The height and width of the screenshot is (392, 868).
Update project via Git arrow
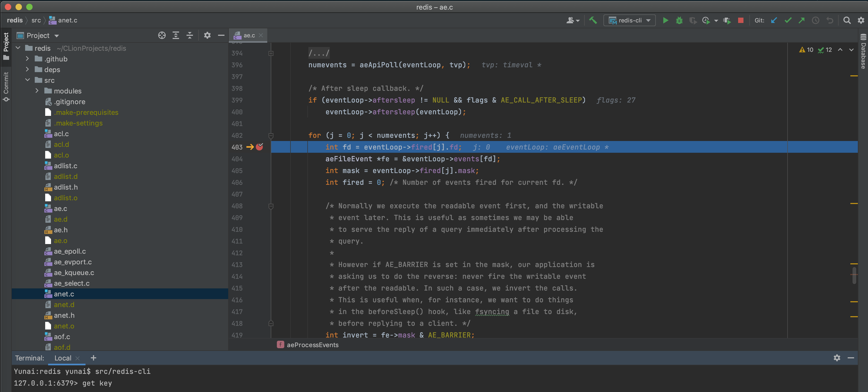(774, 20)
